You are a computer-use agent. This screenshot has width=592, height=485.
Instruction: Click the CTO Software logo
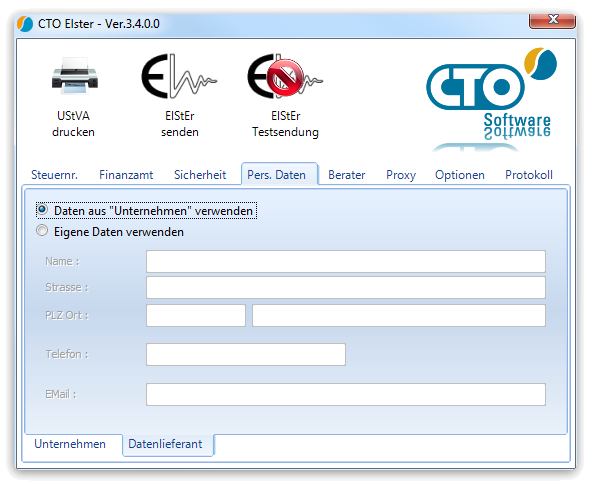(492, 99)
